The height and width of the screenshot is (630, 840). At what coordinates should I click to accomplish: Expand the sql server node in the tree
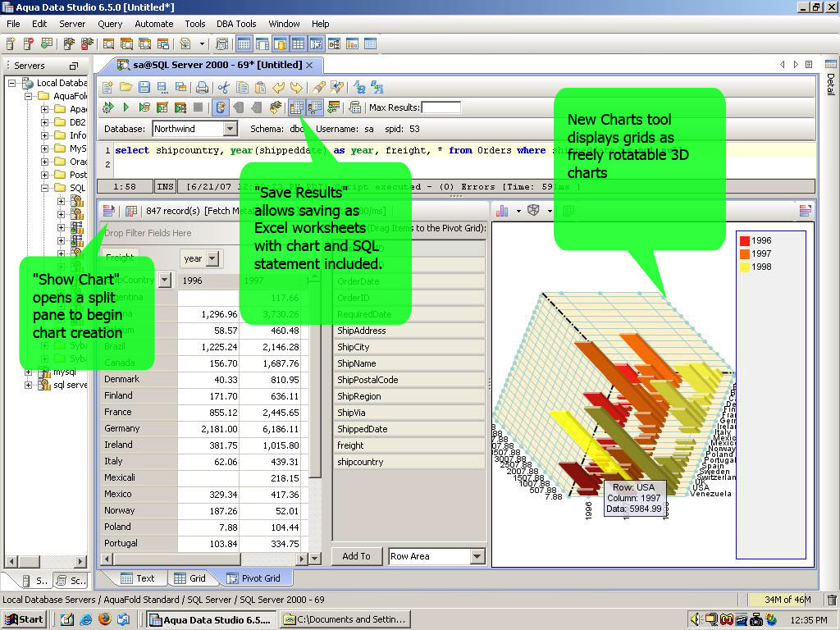pyautogui.click(x=29, y=385)
